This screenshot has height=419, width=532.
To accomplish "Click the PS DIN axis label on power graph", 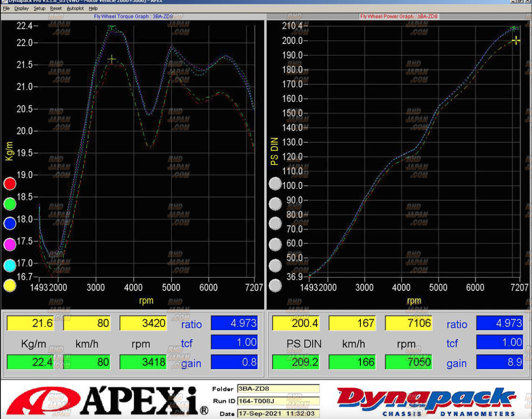I will (x=275, y=151).
